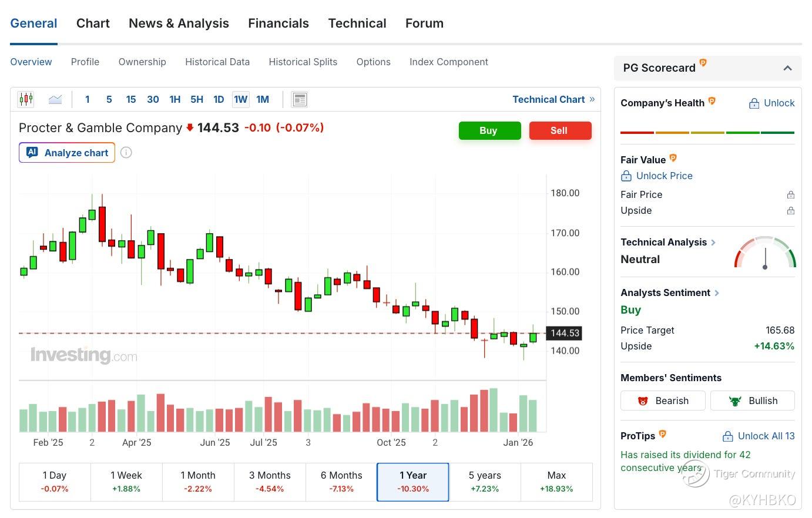Screen dimensions: 812x518
Task: Select the 1 Week range button
Action: 126,482
